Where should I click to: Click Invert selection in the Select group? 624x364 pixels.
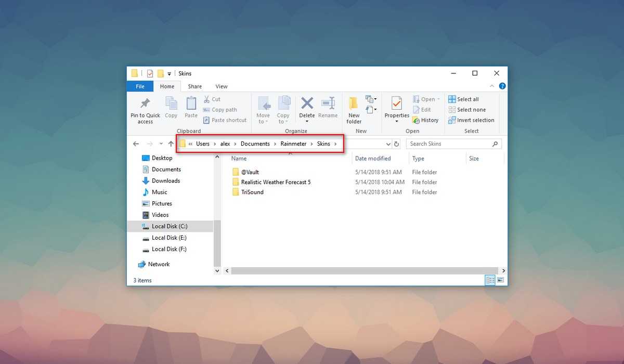click(471, 120)
